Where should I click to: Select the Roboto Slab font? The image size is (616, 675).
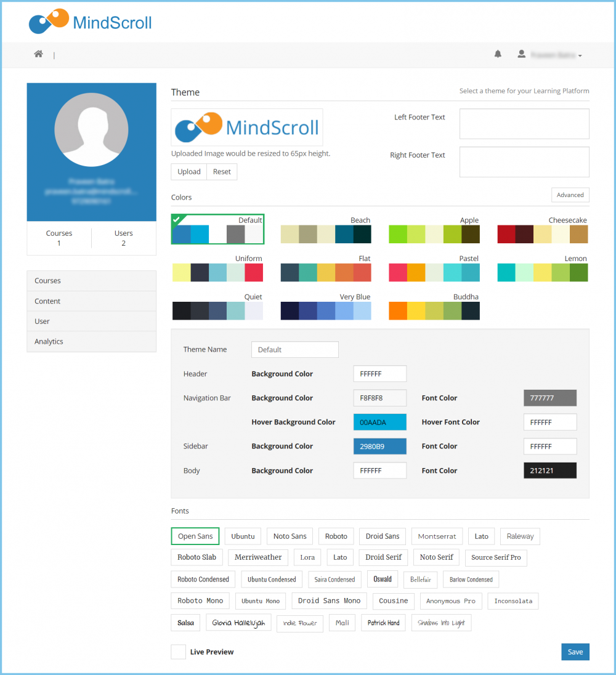(x=197, y=557)
